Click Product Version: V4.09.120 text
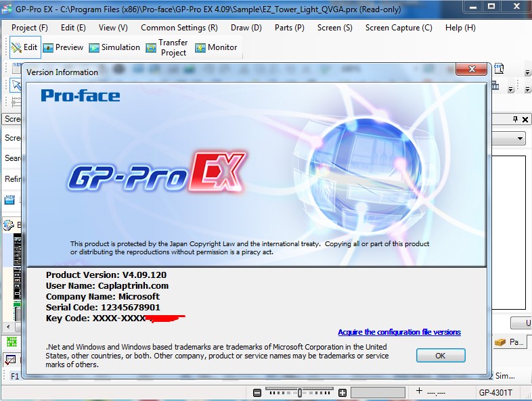Image resolution: width=532 pixels, height=401 pixels. pos(106,275)
